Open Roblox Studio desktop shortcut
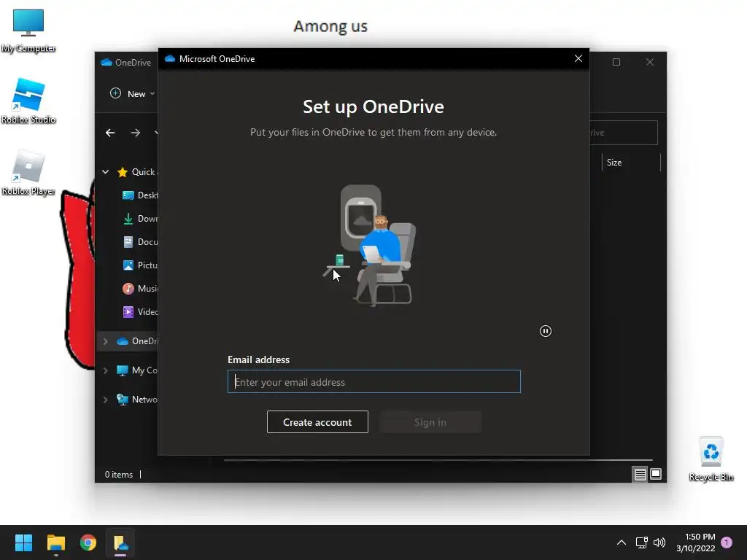Image resolution: width=747 pixels, height=560 pixels. (x=28, y=101)
